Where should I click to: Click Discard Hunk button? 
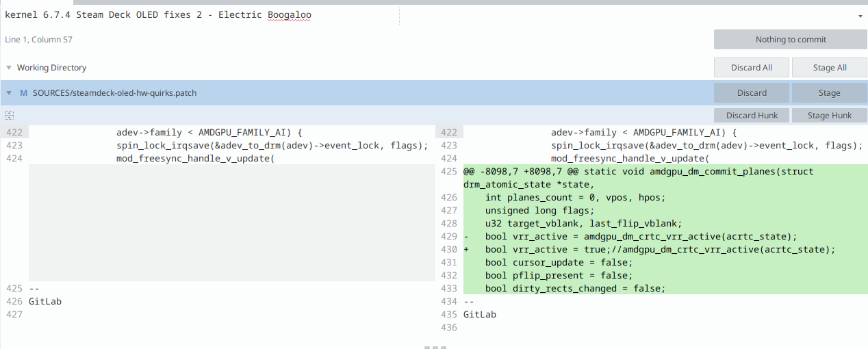(x=752, y=115)
